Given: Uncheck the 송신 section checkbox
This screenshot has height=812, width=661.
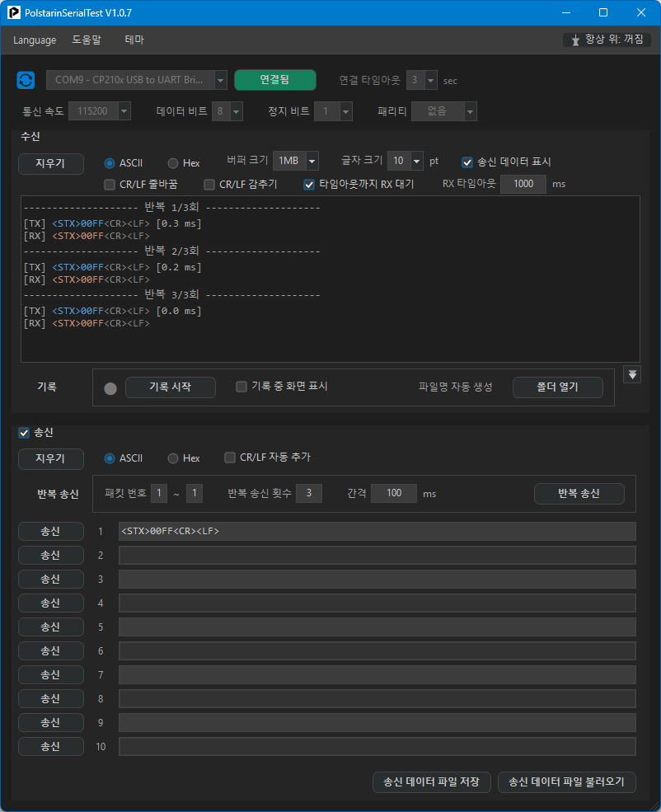Looking at the screenshot, I should 24,433.
